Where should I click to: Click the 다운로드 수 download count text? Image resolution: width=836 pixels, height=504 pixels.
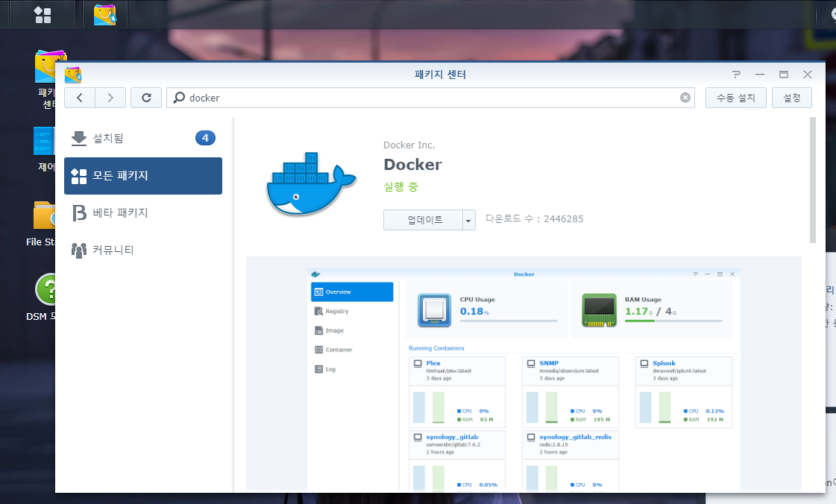[x=534, y=218]
